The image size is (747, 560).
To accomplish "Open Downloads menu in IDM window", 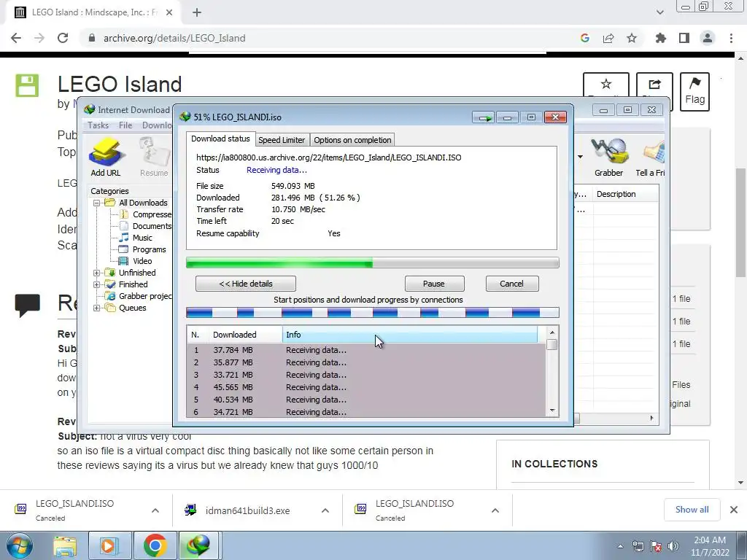I will [x=157, y=125].
